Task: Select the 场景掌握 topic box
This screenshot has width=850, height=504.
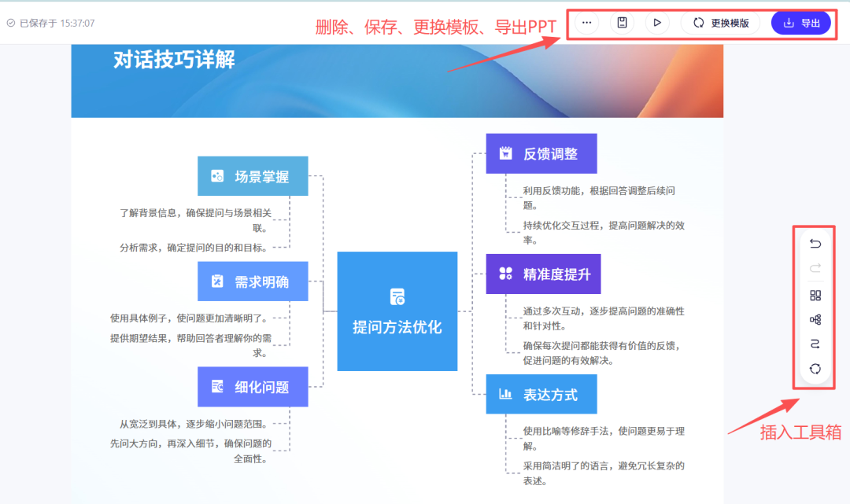Action: 253,176
